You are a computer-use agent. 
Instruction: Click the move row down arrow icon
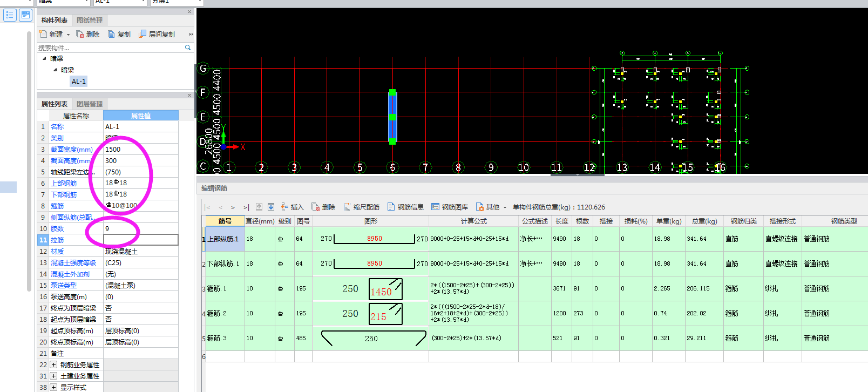point(271,207)
